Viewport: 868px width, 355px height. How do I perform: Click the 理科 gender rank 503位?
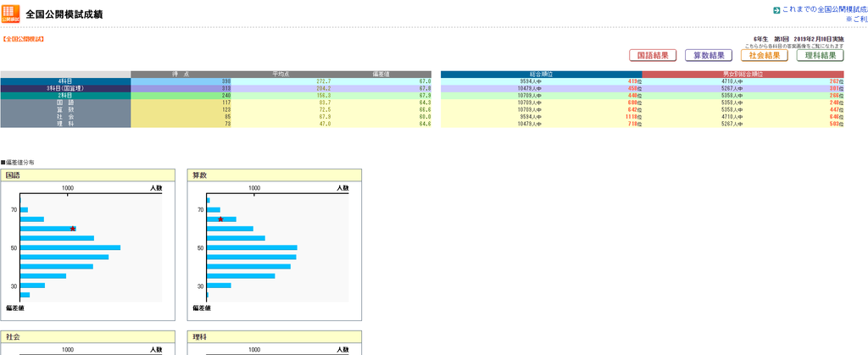(x=836, y=124)
